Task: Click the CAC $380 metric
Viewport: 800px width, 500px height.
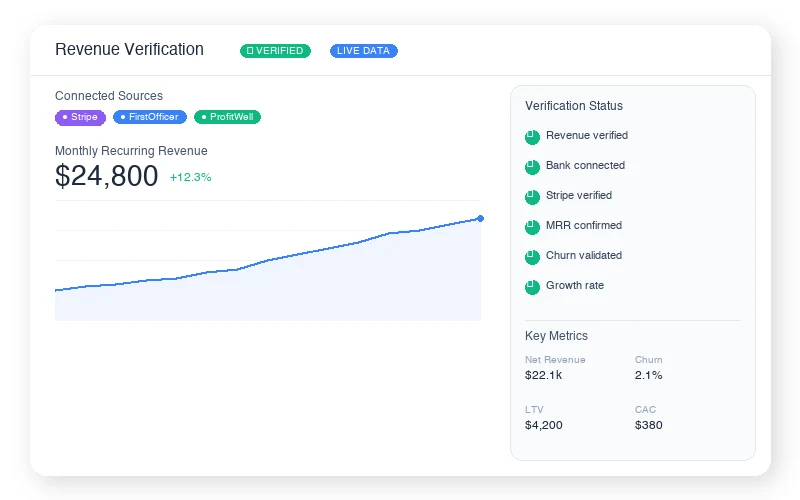Action: (x=649, y=417)
